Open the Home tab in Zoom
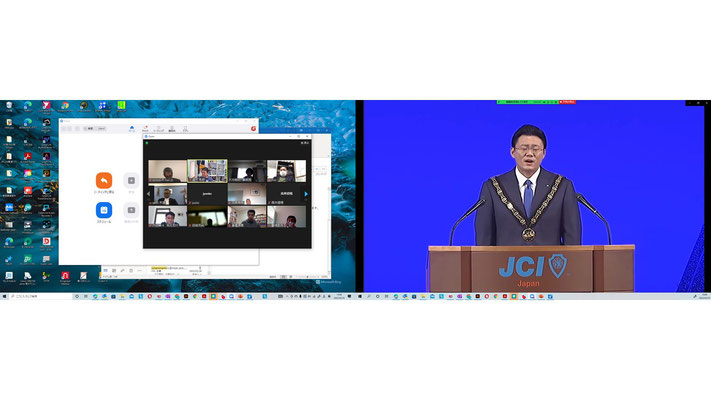The width and height of the screenshot is (711, 400). pos(131,129)
